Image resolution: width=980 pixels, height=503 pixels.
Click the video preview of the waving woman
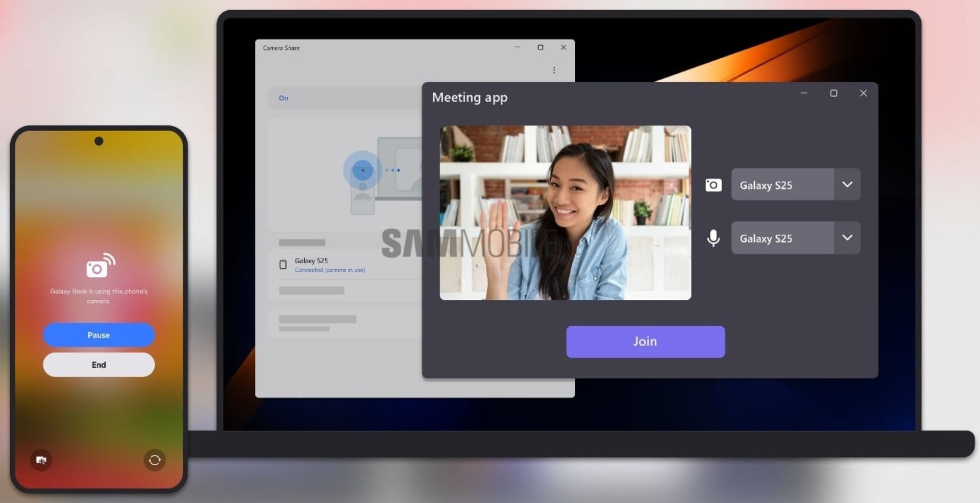(x=565, y=213)
